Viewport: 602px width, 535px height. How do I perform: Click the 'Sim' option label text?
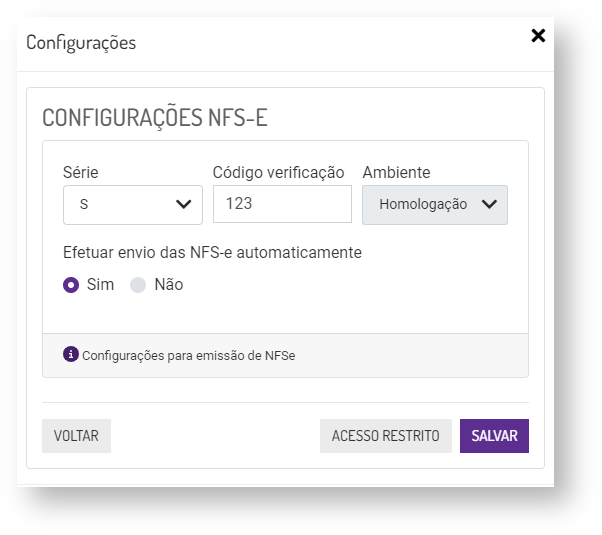(100, 284)
